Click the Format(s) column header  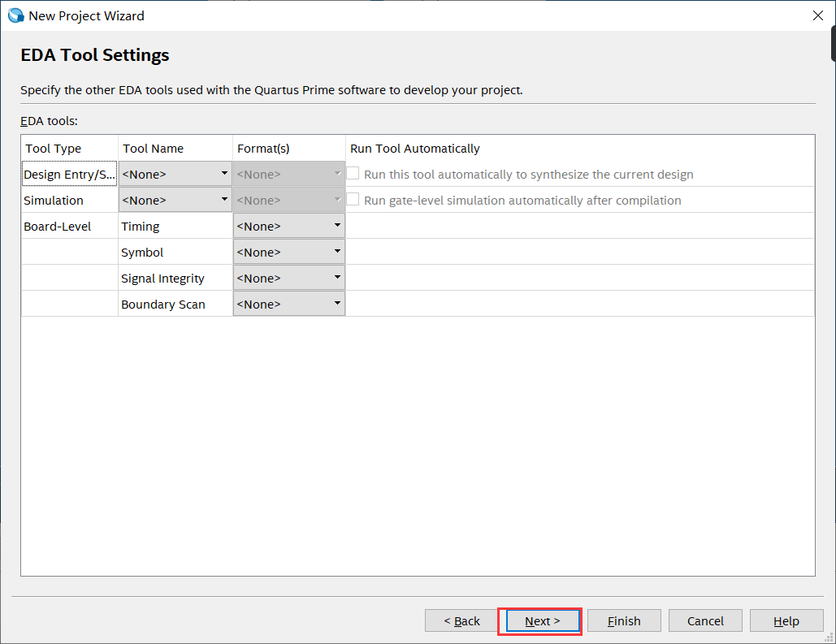[263, 149]
